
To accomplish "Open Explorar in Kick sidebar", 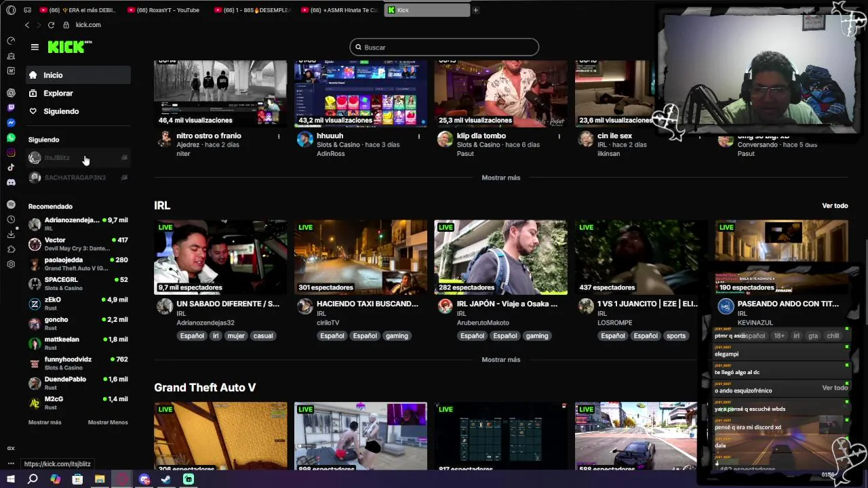I will [x=79, y=94].
